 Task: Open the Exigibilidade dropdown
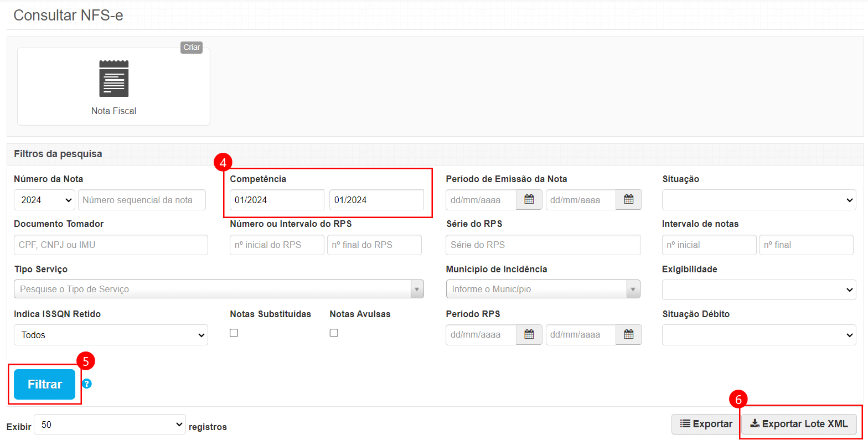click(758, 289)
